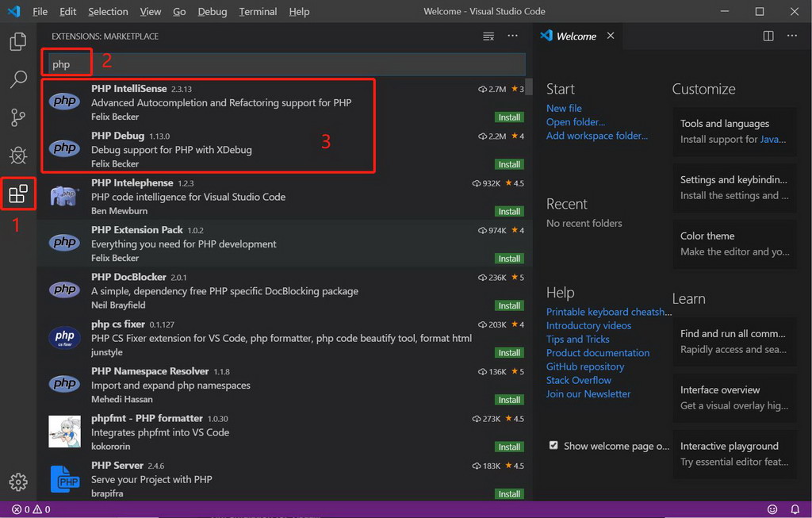This screenshot has height=518, width=812.
Task: Open the Edit menu
Action: [67, 11]
